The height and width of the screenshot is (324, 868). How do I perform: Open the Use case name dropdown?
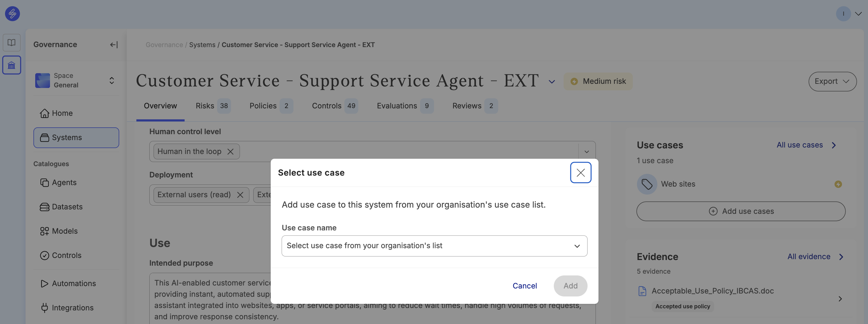434,246
